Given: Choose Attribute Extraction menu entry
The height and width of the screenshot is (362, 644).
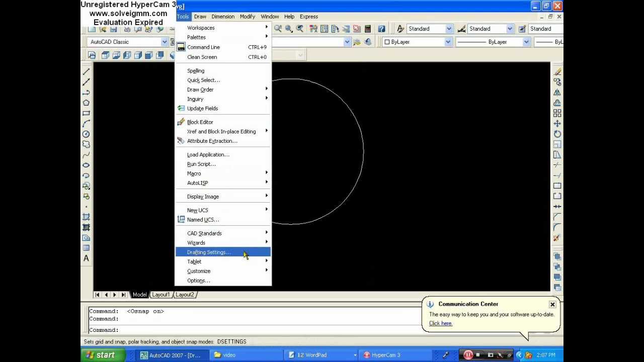Looking at the screenshot, I should click(223, 141).
